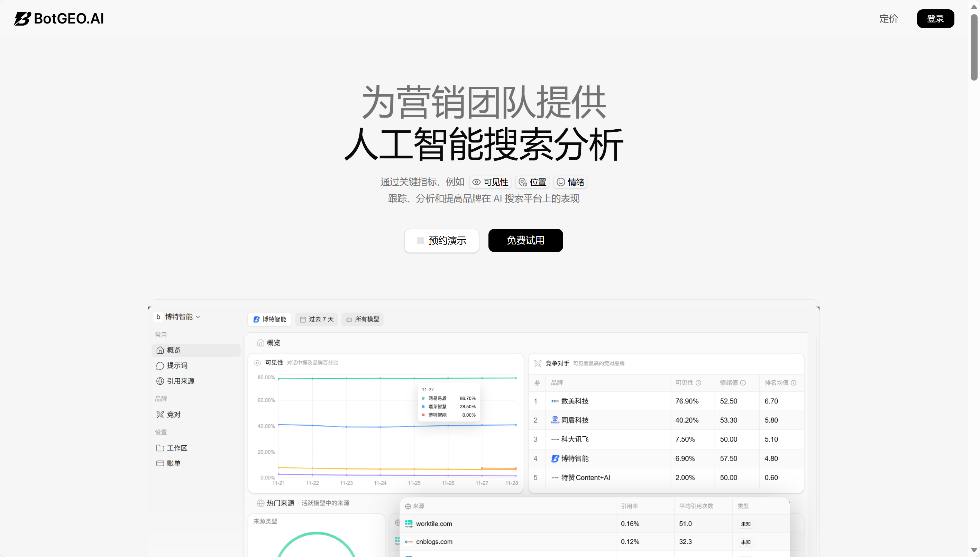Select 竞对 under 品牌 section
The width and height of the screenshot is (980, 557).
(173, 414)
